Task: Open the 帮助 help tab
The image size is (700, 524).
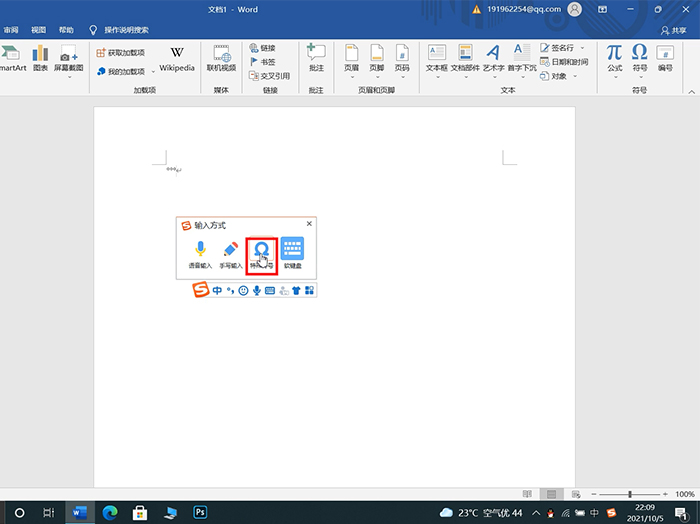Action: [66, 30]
